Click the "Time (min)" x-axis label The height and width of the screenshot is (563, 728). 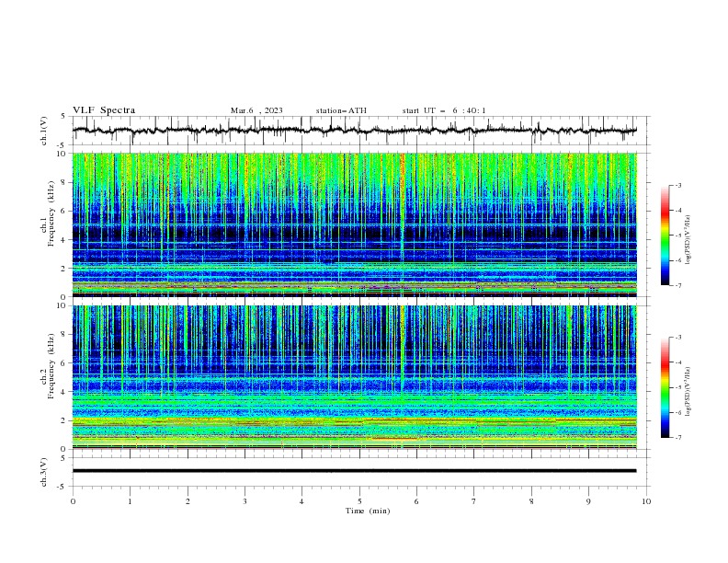coord(368,511)
